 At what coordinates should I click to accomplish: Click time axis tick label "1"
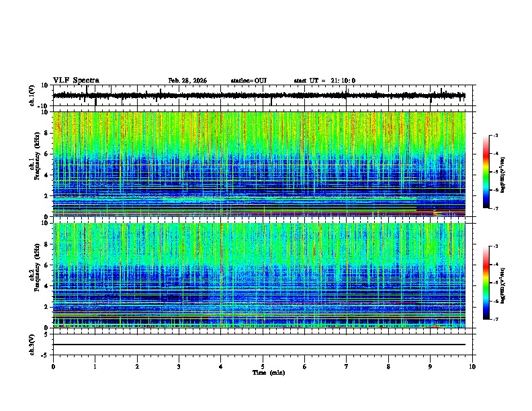click(x=95, y=367)
